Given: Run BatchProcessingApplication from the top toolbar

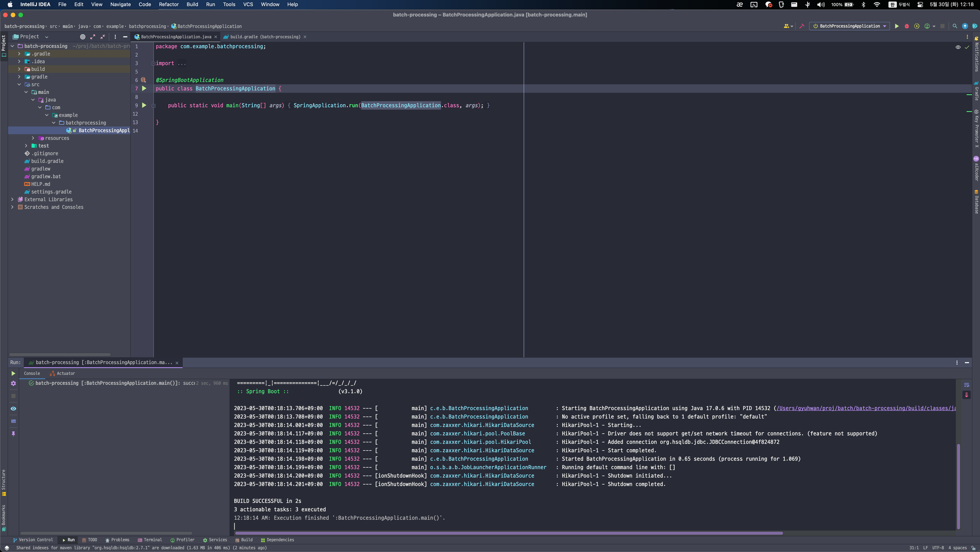Looking at the screenshot, I should [x=897, y=26].
